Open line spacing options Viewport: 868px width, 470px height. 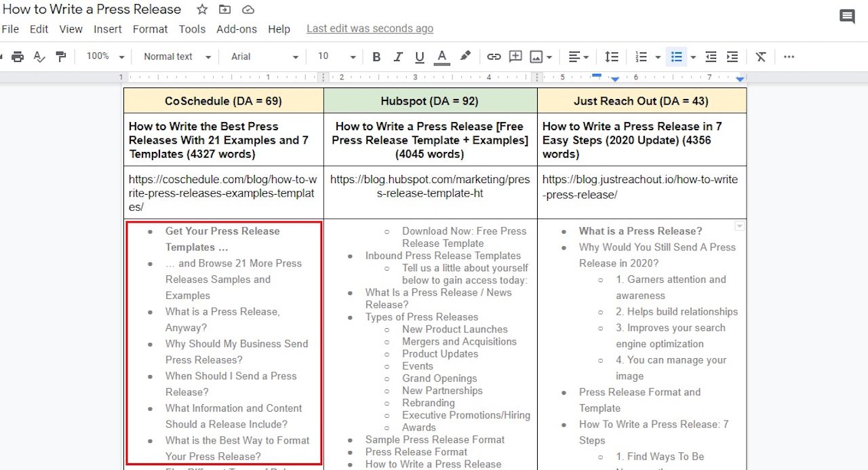click(612, 57)
